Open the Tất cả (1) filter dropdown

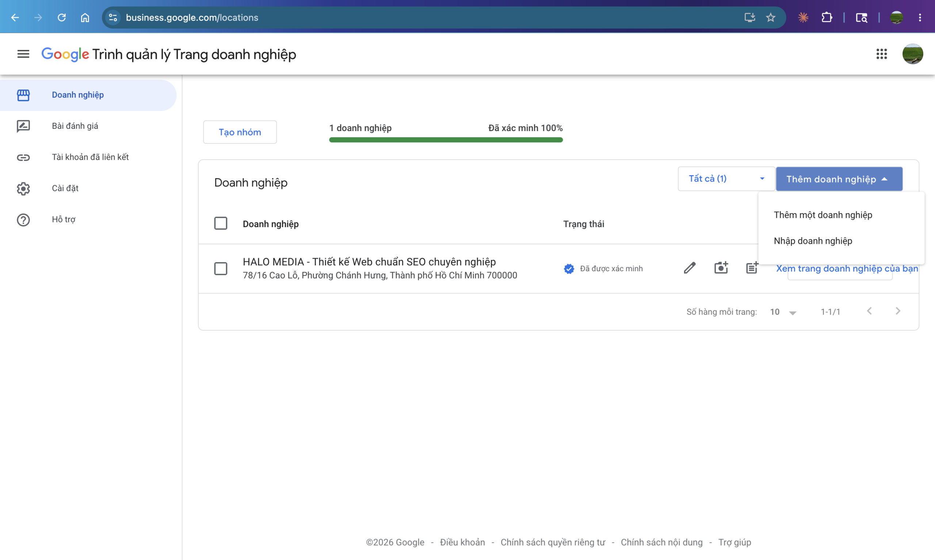726,179
